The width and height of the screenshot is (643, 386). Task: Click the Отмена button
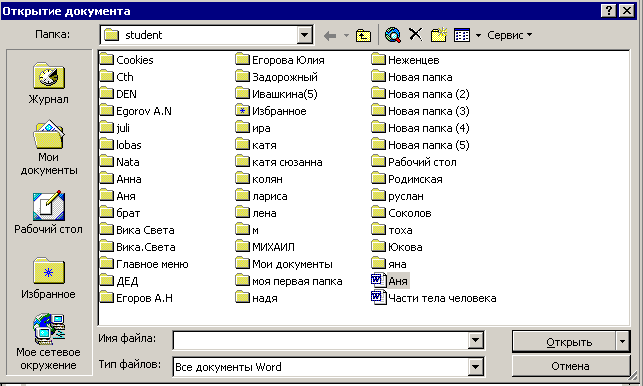pos(570,366)
